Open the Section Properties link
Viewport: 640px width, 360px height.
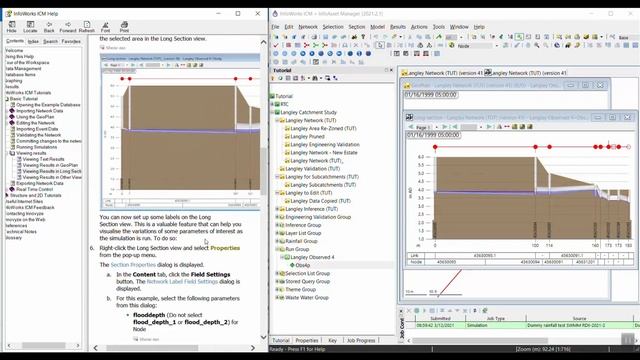[x=133, y=265]
